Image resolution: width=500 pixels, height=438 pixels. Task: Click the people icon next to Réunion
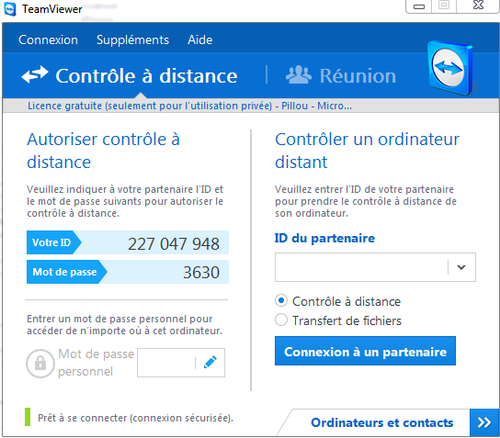pos(298,75)
